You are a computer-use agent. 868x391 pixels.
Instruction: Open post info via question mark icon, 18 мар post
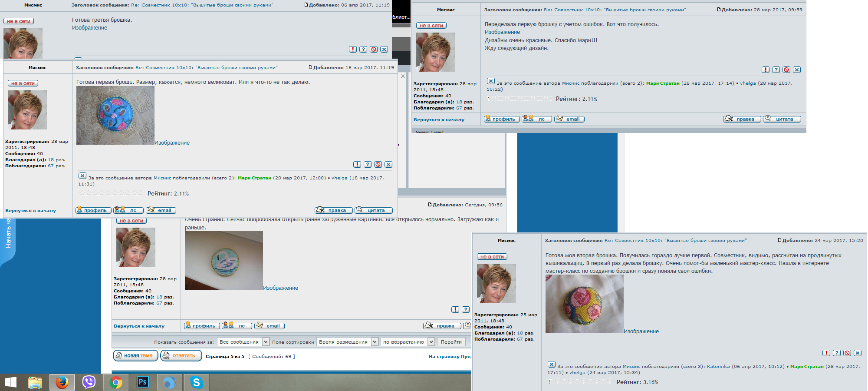(x=368, y=165)
